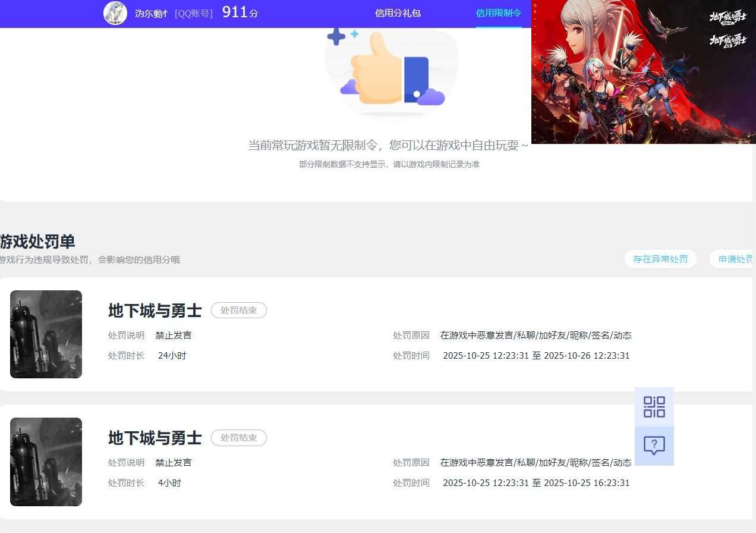Click the [QQ账号] label in the header

194,13
